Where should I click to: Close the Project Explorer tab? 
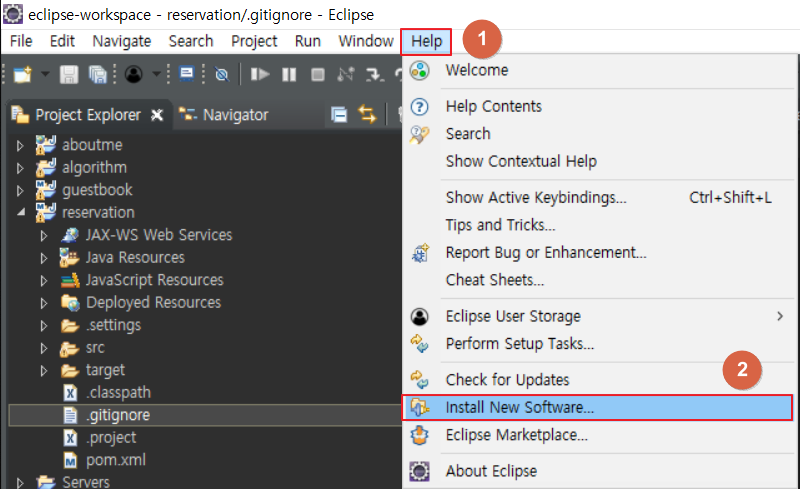pyautogui.click(x=157, y=115)
